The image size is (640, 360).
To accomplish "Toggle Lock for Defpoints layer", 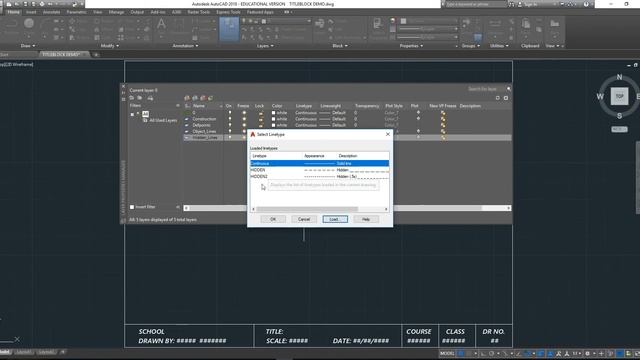I will 261,126.
